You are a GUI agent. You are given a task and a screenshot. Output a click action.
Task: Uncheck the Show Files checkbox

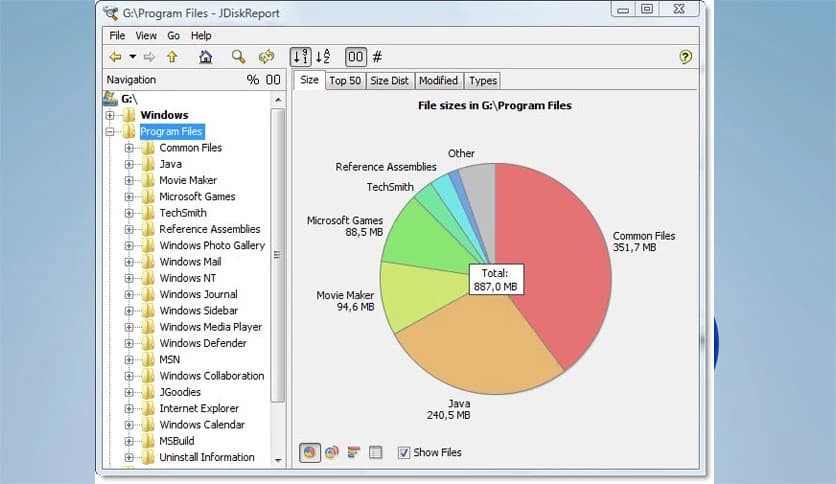click(404, 453)
